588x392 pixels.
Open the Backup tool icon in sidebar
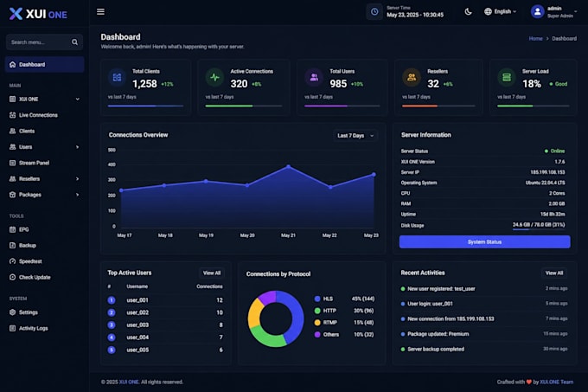tap(12, 246)
